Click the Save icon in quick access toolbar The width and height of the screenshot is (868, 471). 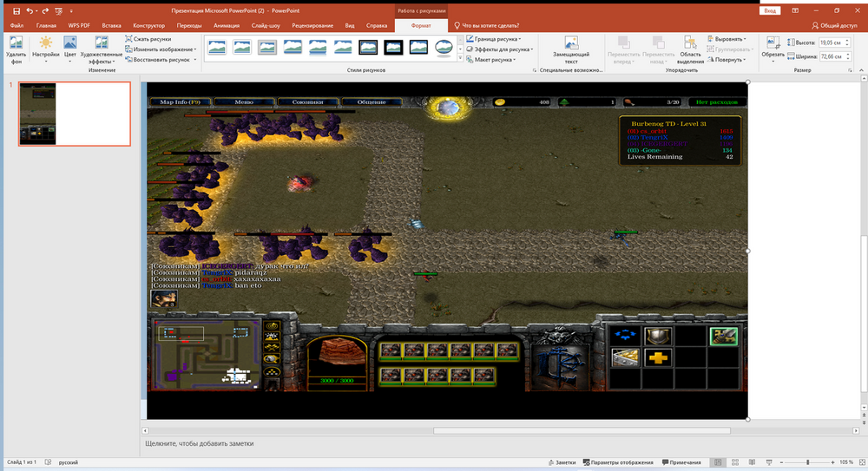[16, 10]
